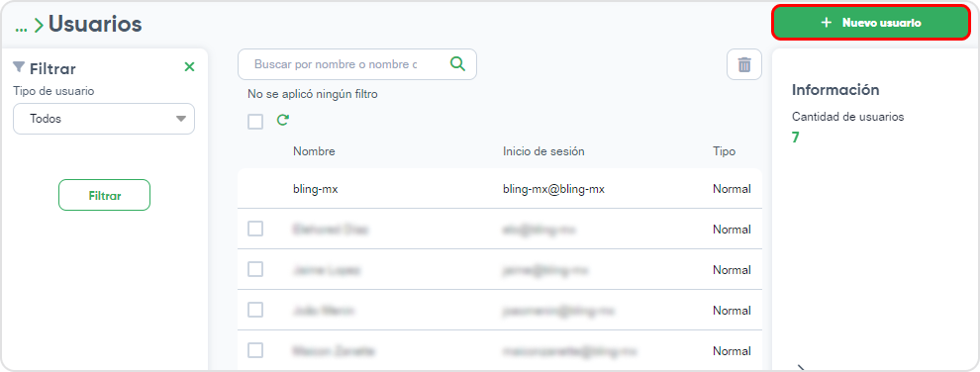Image resolution: width=980 pixels, height=372 pixels.
Task: Click the green refresh list icon
Action: [x=283, y=121]
